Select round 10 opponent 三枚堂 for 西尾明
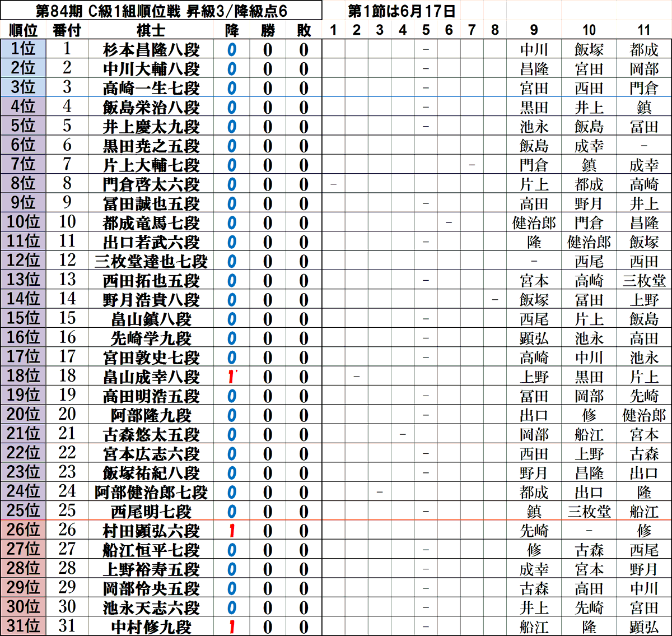This screenshot has width=672, height=636. [x=589, y=512]
